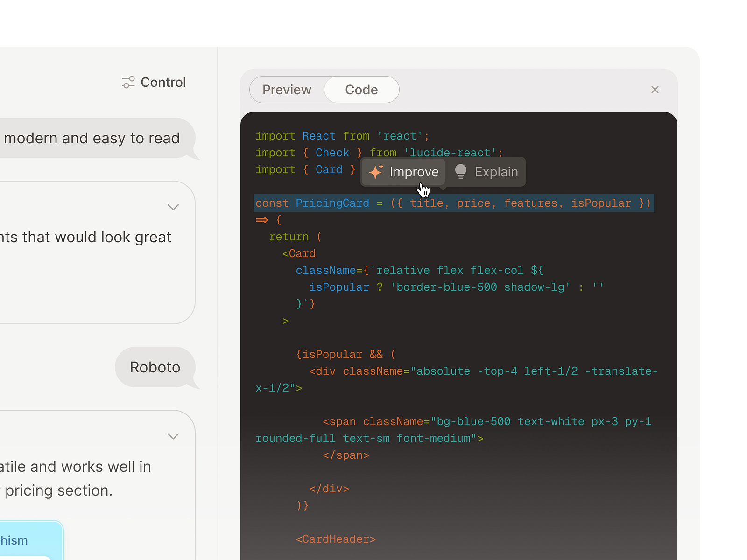Screen dimensions: 747x560
Task: Click the sparkle icon on the Improve button
Action: click(x=377, y=172)
